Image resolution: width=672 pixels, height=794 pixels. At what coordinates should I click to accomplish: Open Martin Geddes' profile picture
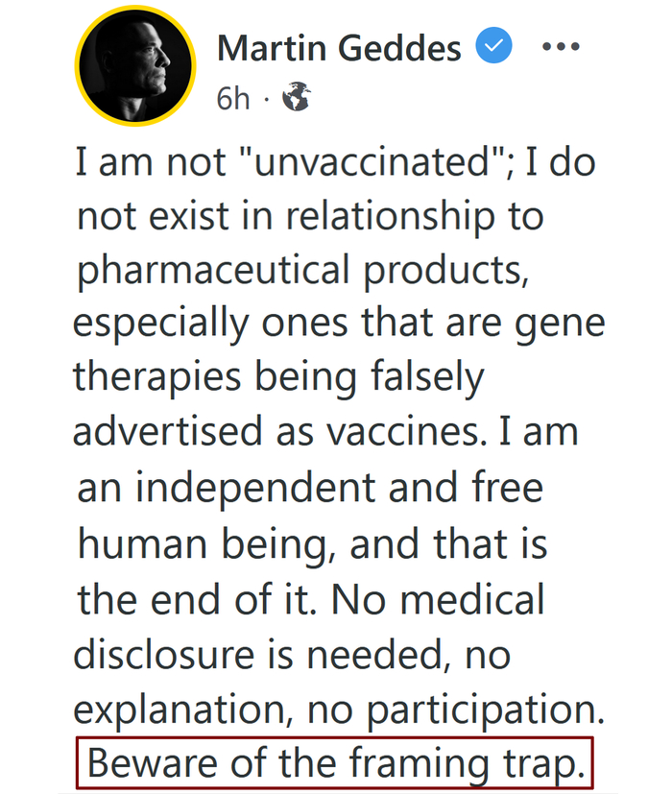(x=134, y=66)
